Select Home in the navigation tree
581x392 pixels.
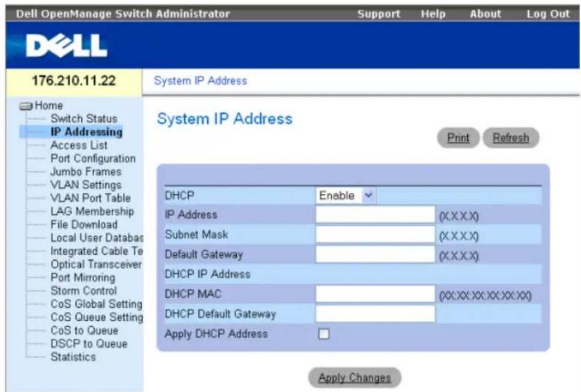click(48, 105)
